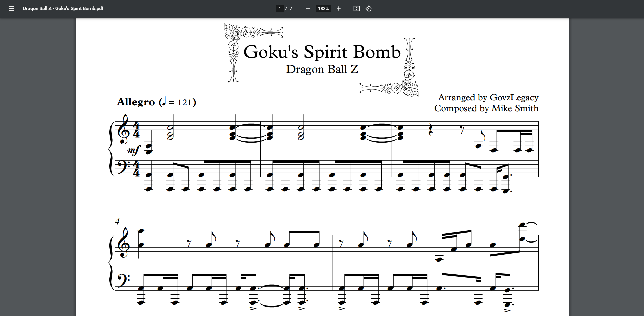Click the zoom out minus button
This screenshot has height=316, width=644.
(308, 8)
